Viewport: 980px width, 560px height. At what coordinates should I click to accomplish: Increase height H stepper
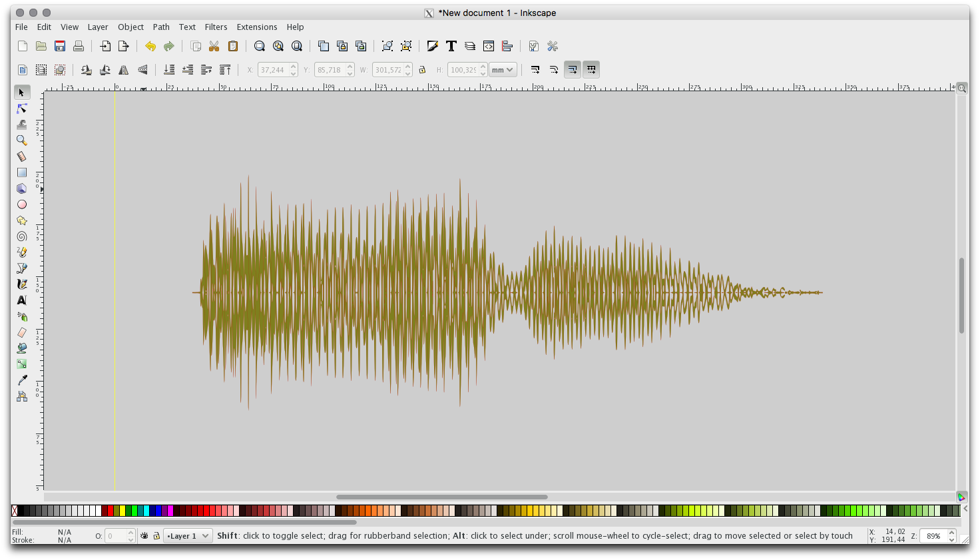[x=483, y=67]
